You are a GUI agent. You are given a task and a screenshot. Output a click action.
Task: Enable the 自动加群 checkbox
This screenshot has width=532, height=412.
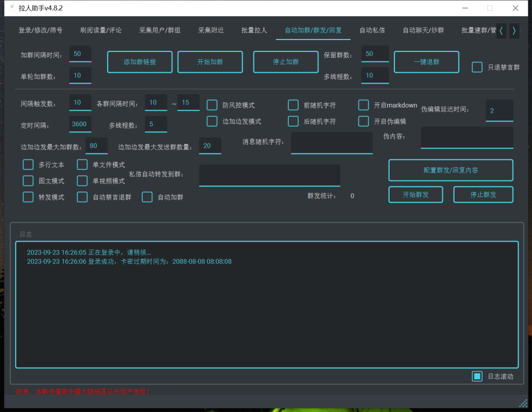(147, 197)
